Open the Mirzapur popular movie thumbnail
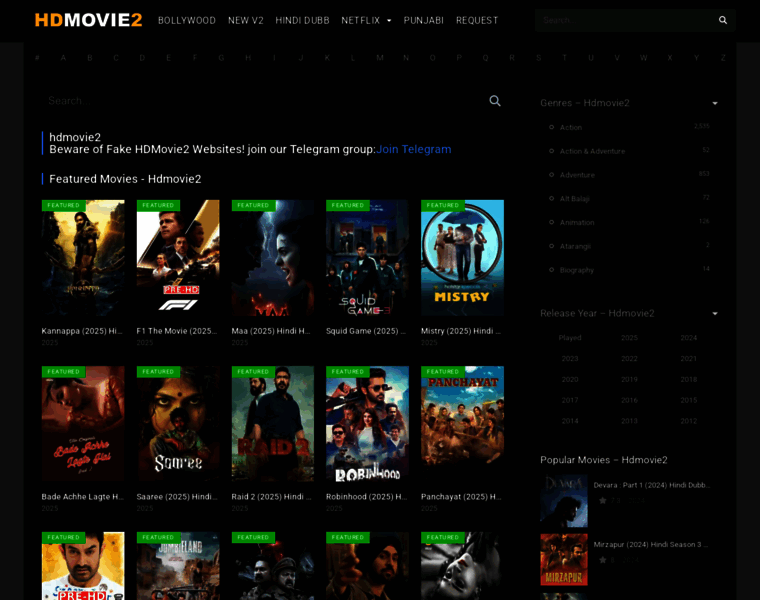 tap(564, 560)
